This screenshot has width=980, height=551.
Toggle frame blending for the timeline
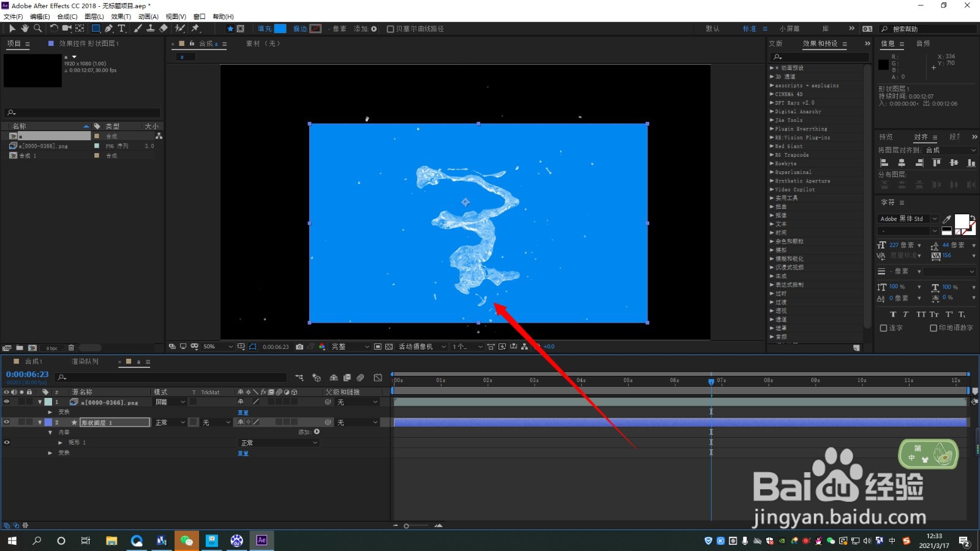[x=347, y=378]
